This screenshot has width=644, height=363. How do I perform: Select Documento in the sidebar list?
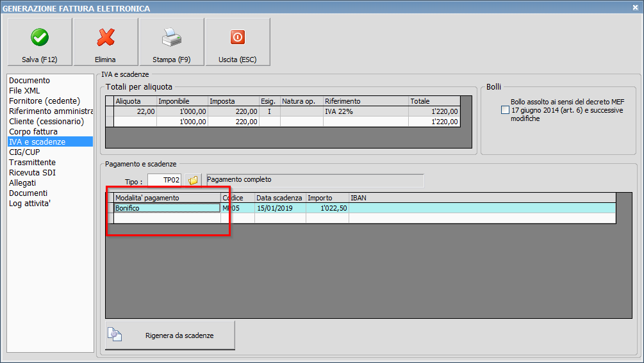(50, 81)
